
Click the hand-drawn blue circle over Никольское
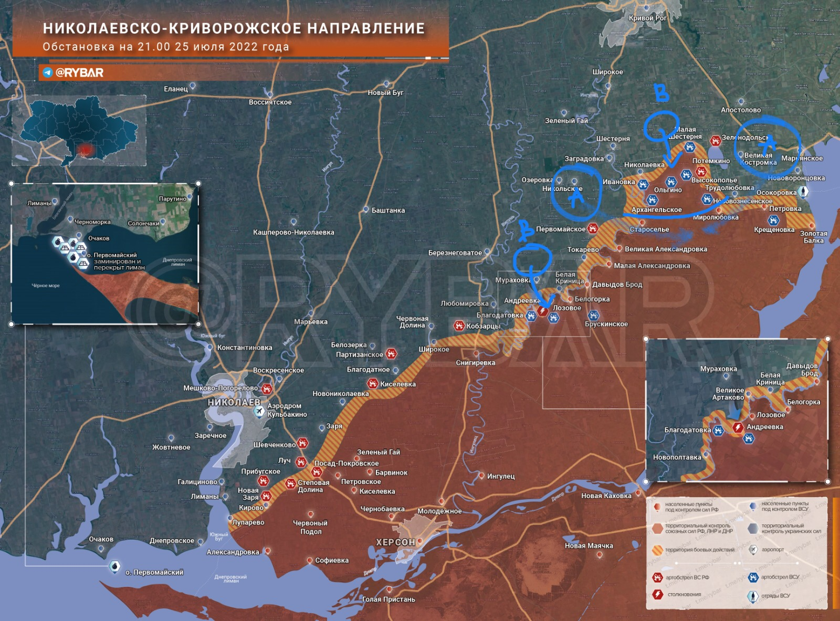coord(576,191)
